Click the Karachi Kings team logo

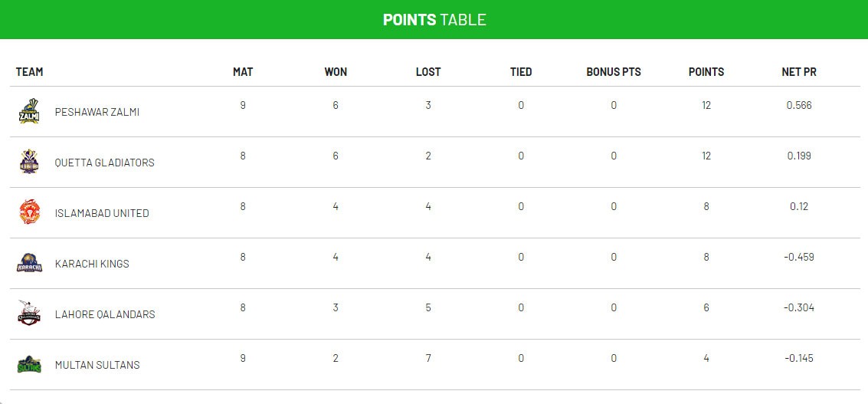pos(29,264)
